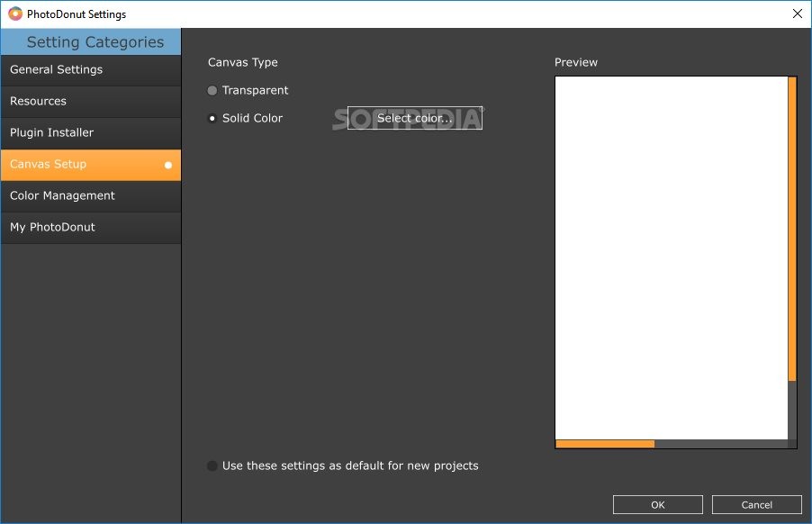Close the PhotoDonut Settings window
Image resolution: width=812 pixels, height=524 pixels.
(798, 14)
